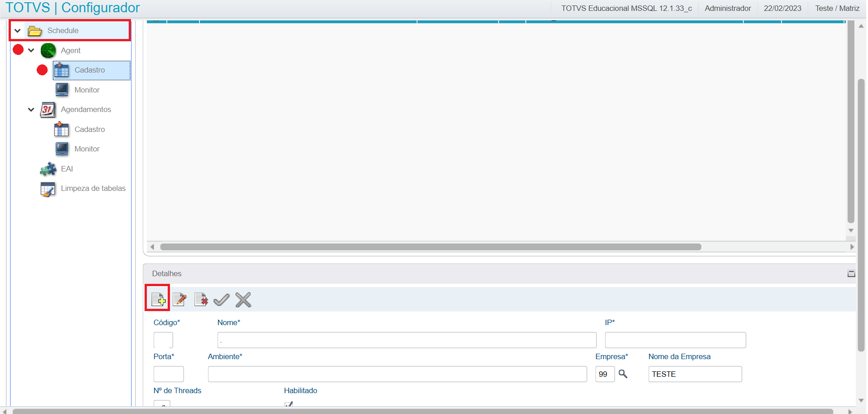The image size is (868, 414).
Task: Click the Monitor screen icon under Agent
Action: (x=62, y=90)
